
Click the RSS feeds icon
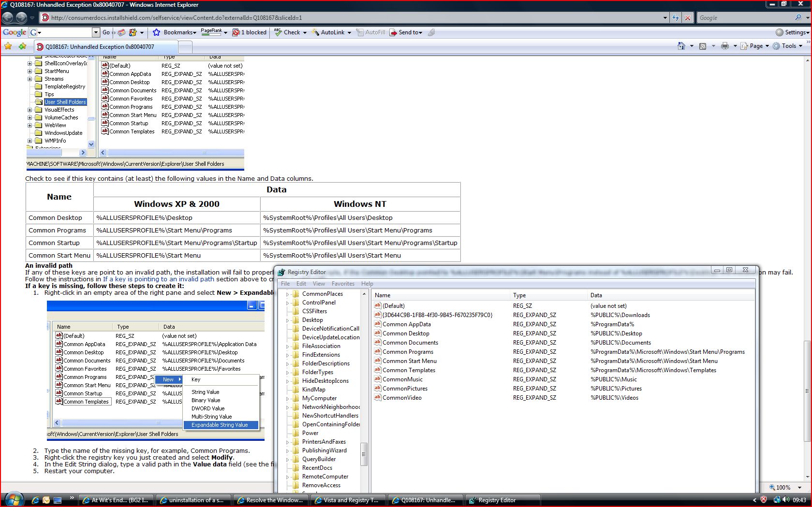703,46
